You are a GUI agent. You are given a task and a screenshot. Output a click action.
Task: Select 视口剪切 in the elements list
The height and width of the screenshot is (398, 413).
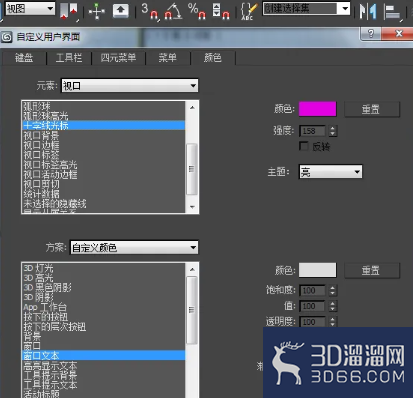pyautogui.click(x=104, y=184)
